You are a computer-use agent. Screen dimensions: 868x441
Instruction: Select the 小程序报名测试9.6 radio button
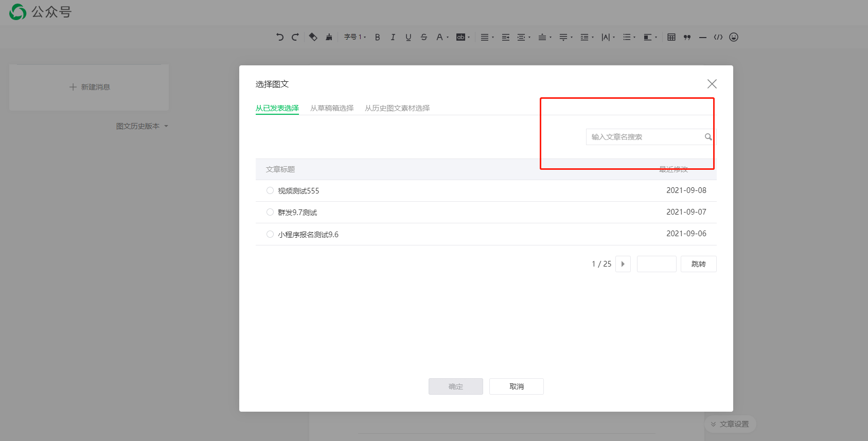click(270, 234)
